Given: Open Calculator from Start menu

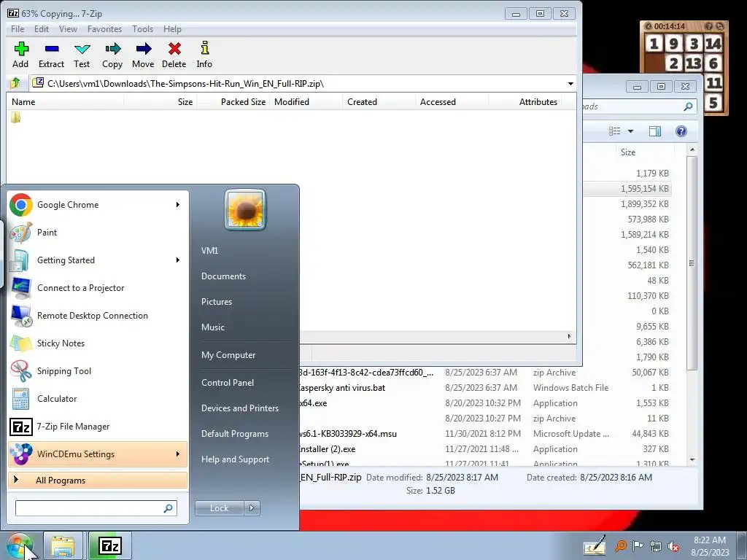Looking at the screenshot, I should click(98, 399).
